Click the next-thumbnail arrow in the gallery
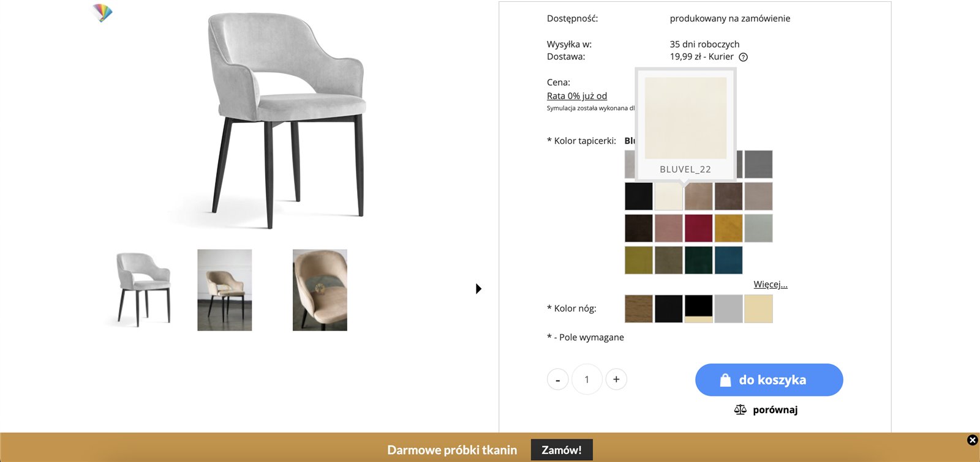Viewport: 980px width, 462px height. (478, 289)
